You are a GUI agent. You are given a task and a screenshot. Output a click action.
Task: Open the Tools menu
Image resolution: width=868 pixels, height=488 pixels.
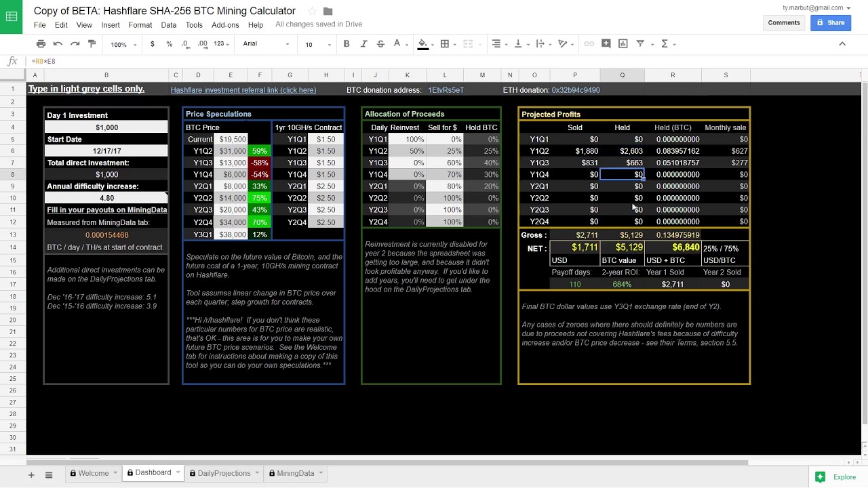point(194,25)
